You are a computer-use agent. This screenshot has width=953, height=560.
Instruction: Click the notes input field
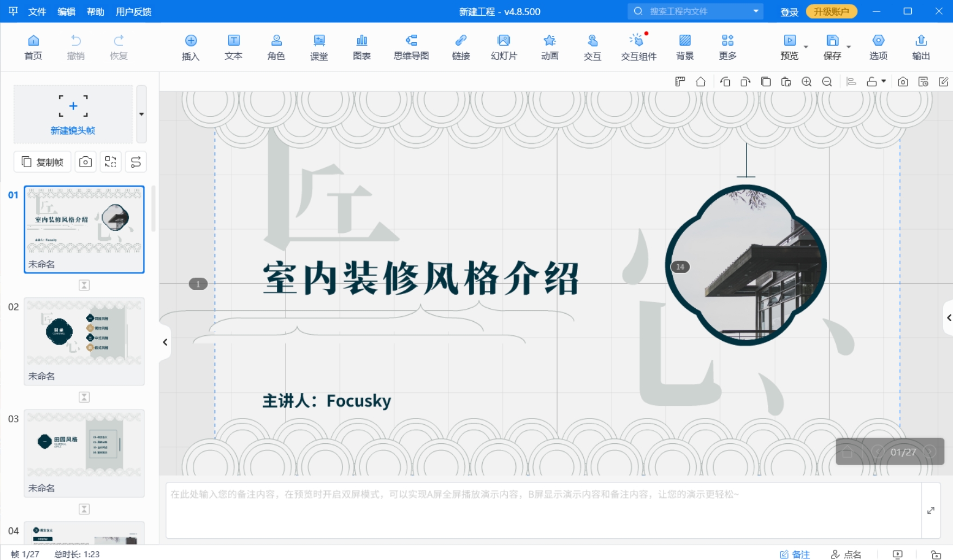[544, 510]
